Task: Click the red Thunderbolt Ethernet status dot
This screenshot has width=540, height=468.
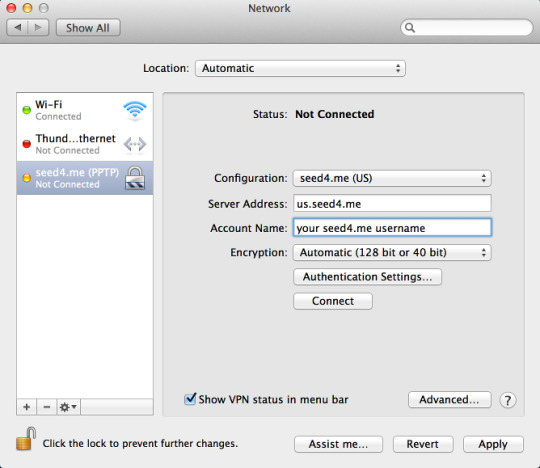Action: (x=27, y=144)
